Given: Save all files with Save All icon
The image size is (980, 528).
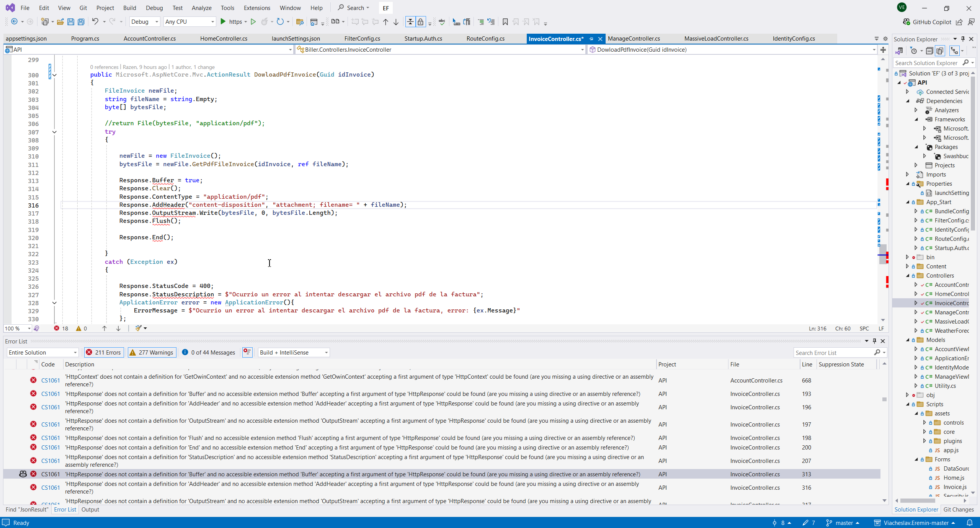Looking at the screenshot, I should [x=81, y=22].
